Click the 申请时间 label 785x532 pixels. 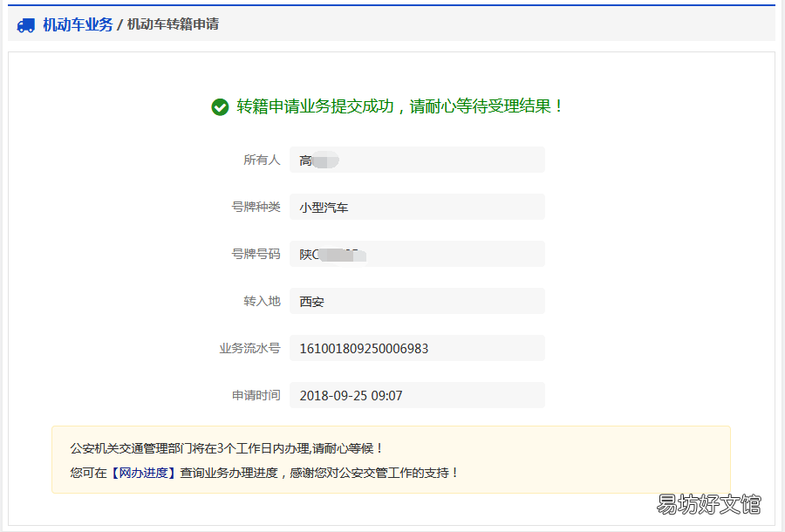(256, 395)
